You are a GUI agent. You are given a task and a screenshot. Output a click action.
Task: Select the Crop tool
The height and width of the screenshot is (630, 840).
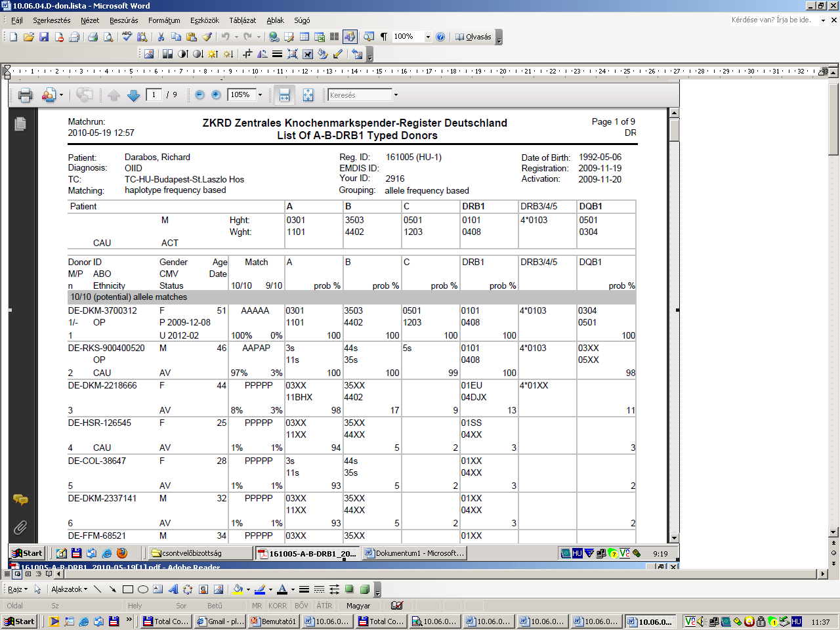(247, 54)
